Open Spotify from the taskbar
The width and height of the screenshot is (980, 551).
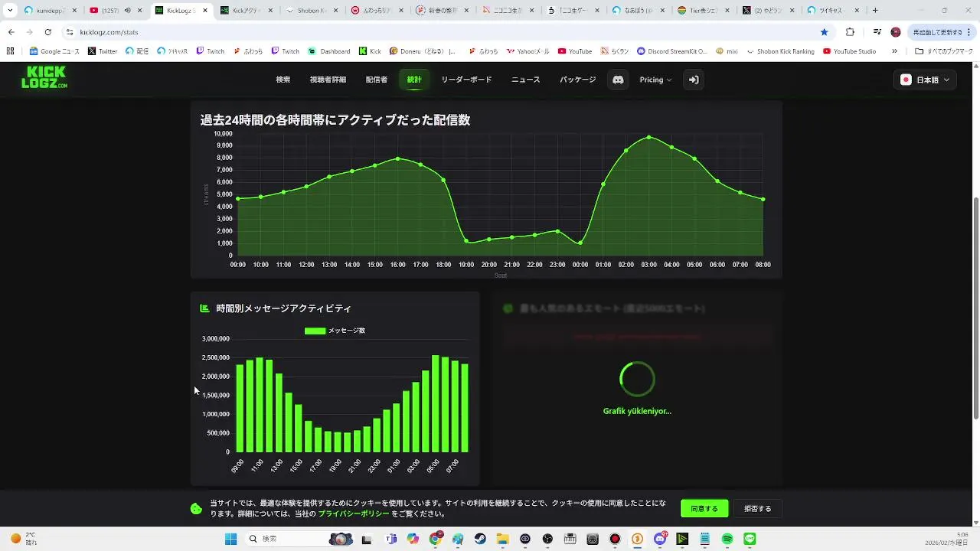(727, 539)
